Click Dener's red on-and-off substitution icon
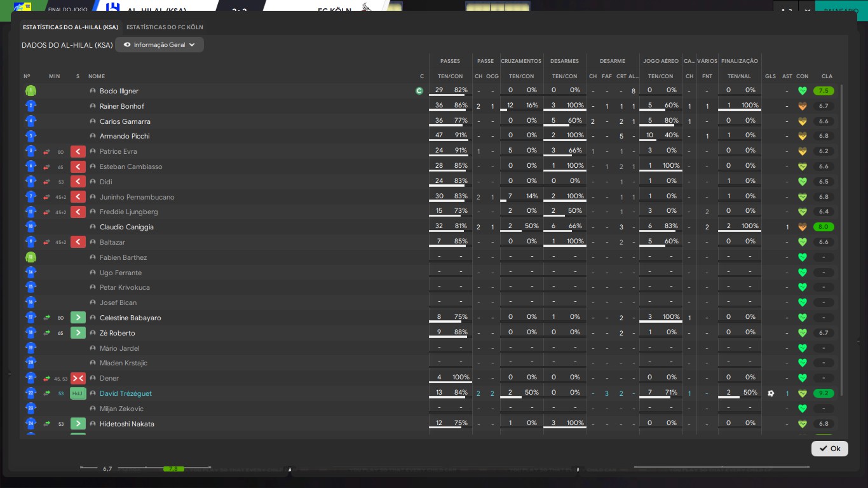 coord(78,378)
